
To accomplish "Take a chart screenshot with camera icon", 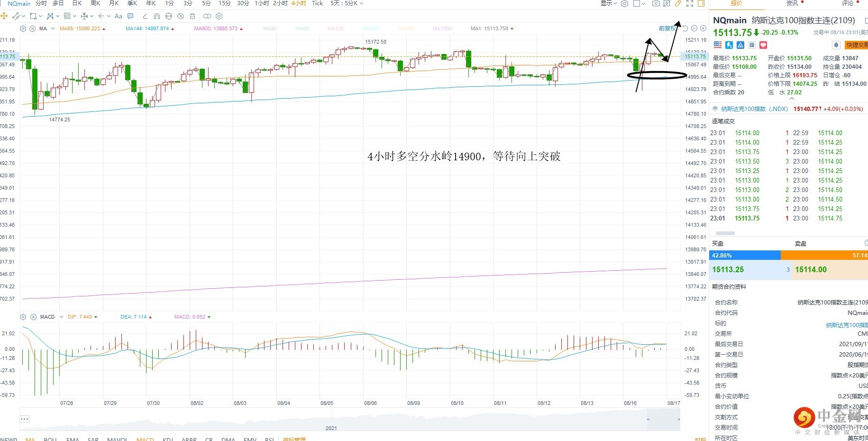I will coord(656,3).
